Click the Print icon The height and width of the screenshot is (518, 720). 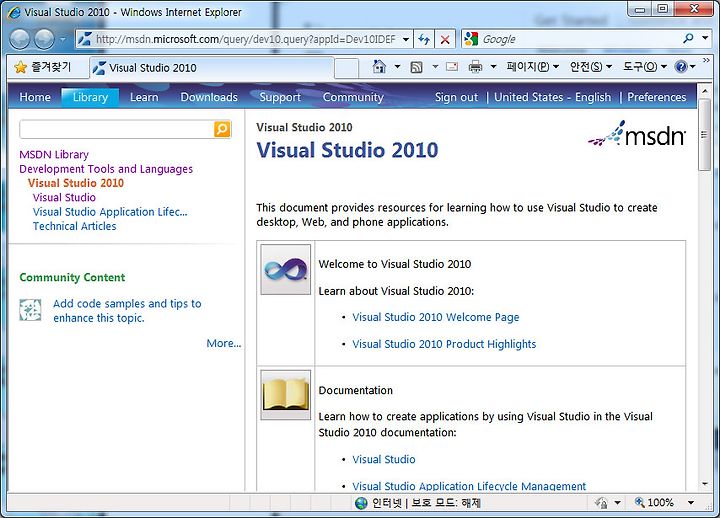pyautogui.click(x=476, y=68)
